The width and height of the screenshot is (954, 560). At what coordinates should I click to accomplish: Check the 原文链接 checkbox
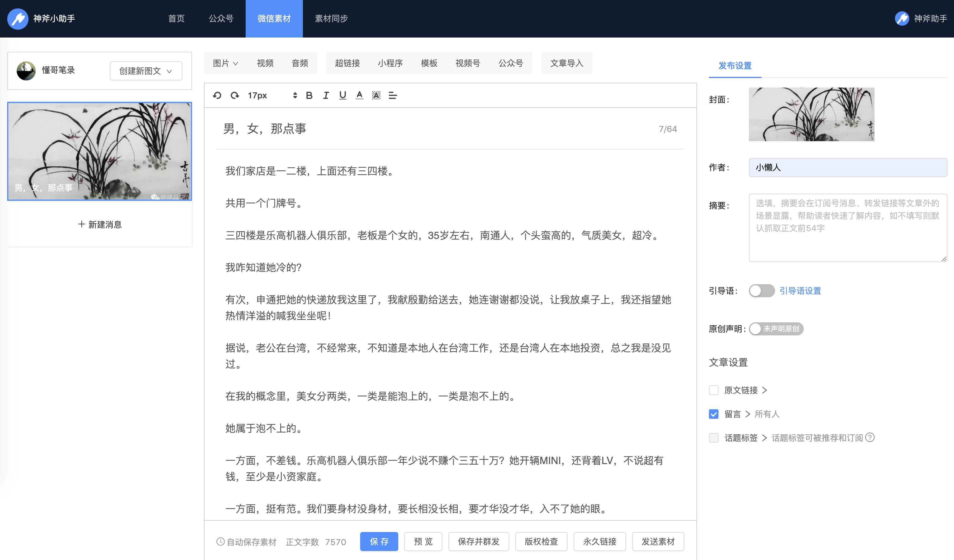(x=714, y=390)
